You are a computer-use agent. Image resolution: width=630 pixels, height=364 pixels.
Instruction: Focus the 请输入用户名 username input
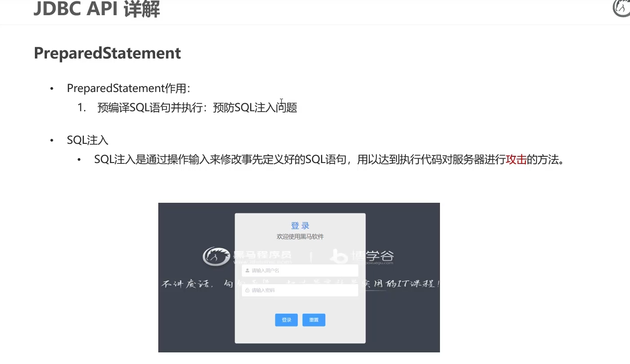point(300,271)
